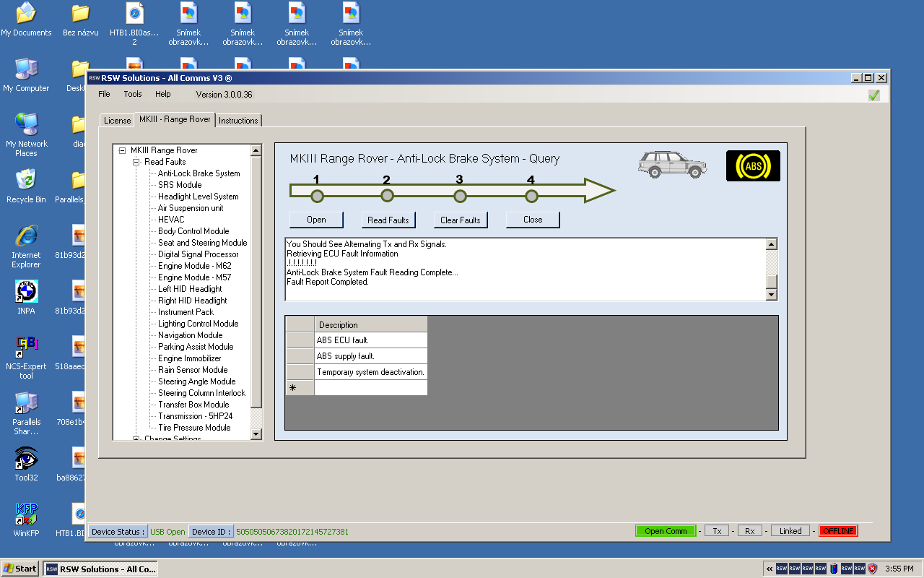Screen dimensions: 924x578
Task: Click the yellow ABS warning light icon
Action: click(x=753, y=165)
